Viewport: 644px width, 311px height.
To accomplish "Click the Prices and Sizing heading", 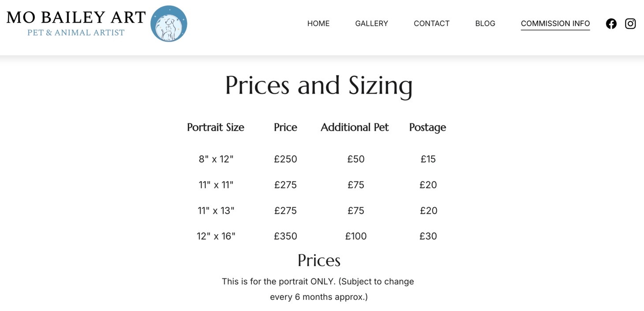I will [319, 85].
